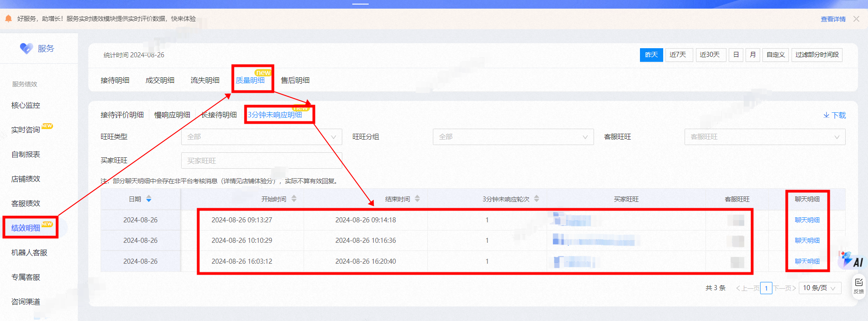Open the 10 条/页 page size dropdown
This screenshot has width=868, height=321.
click(820, 288)
